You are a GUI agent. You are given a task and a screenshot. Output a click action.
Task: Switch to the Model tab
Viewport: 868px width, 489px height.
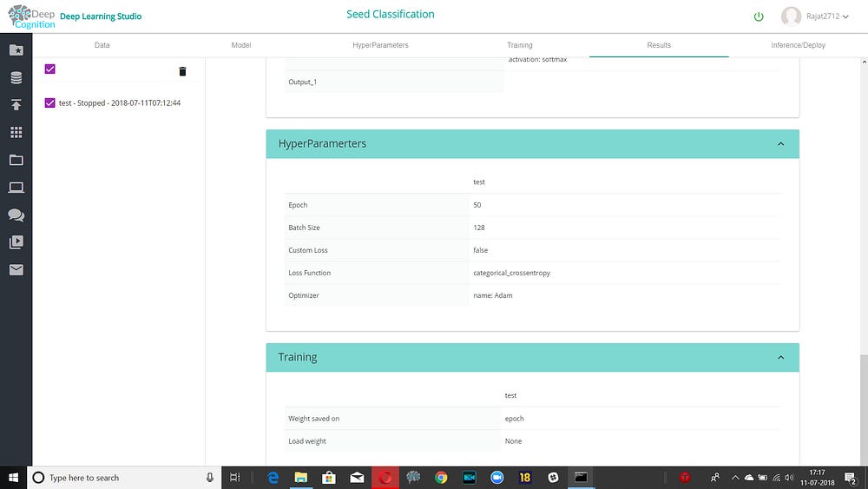point(241,45)
